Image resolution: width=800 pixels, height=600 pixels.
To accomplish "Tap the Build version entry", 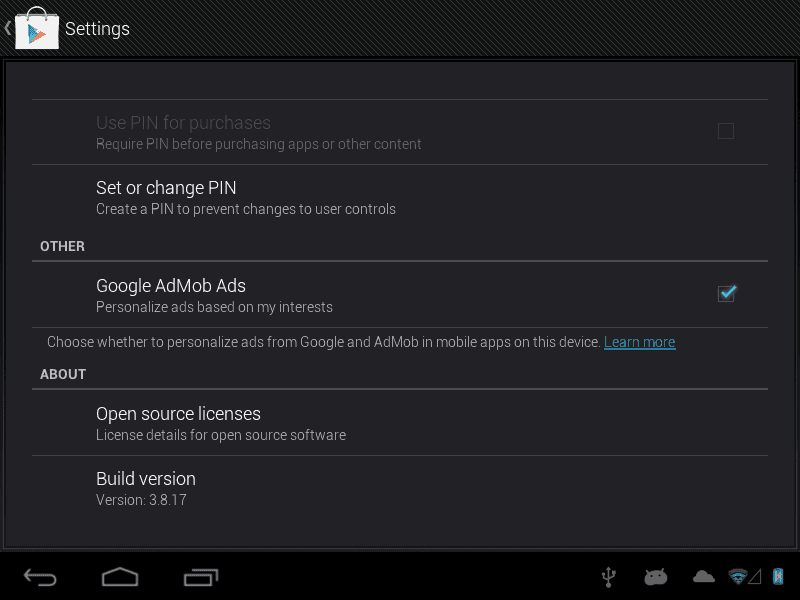I will pyautogui.click(x=400, y=489).
